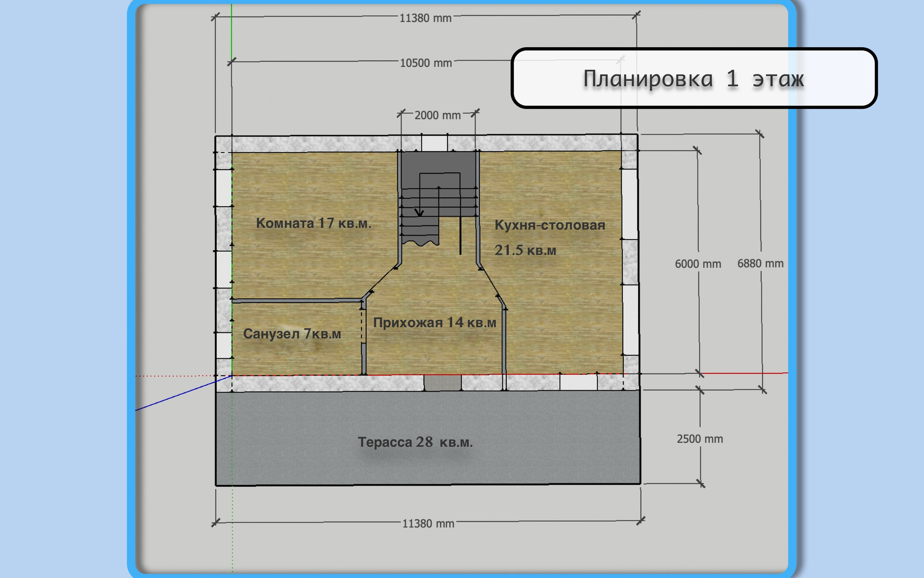Click the 'Комната 17 кв.м.' room label
This screenshot has width=924, height=578.
[x=313, y=223]
